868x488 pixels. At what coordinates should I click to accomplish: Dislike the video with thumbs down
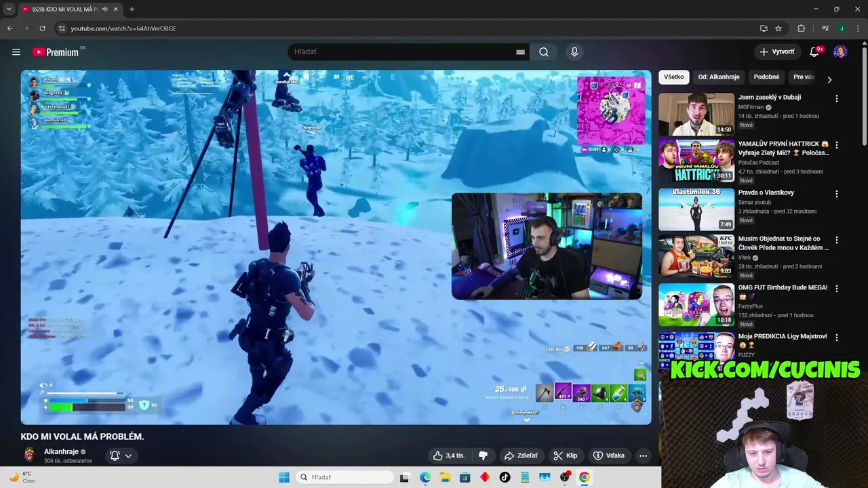coord(483,455)
